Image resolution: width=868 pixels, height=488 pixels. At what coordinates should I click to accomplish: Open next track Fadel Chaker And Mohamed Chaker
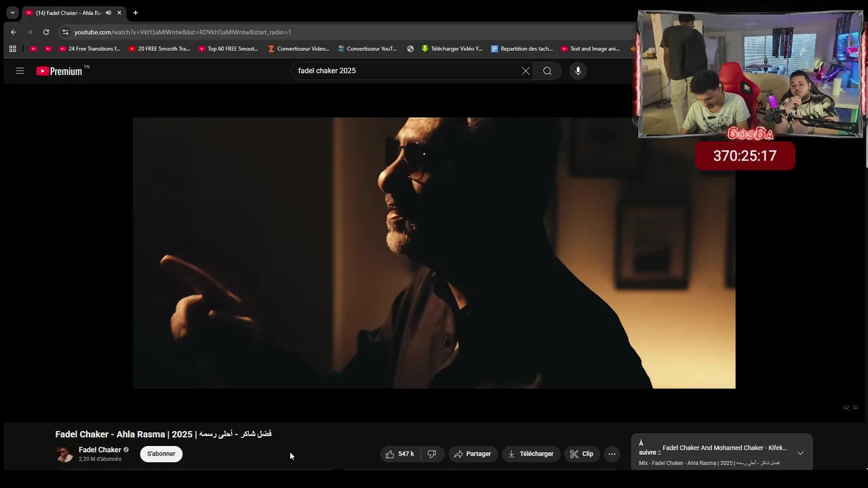tap(724, 448)
